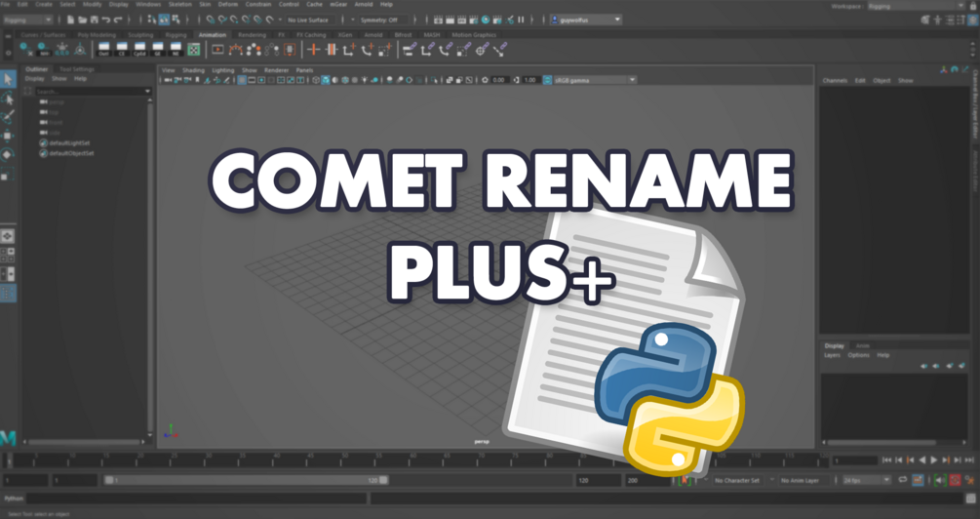Open the Workspace Rigging dropdown

916,6
